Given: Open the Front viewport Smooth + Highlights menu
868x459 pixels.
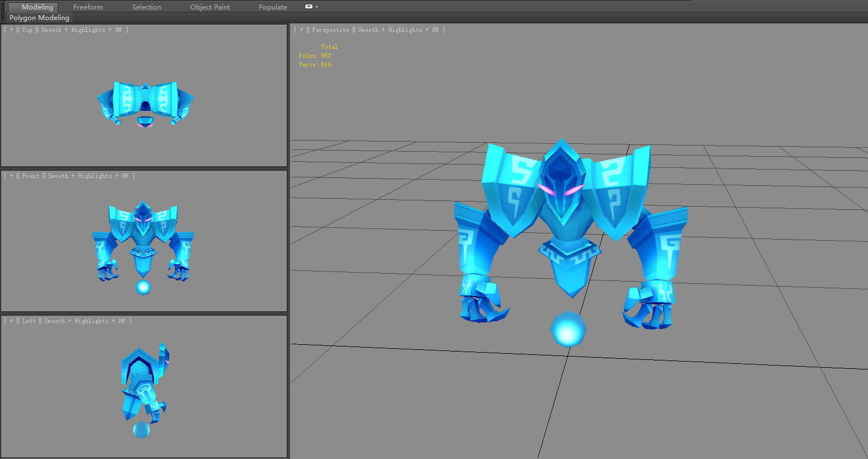Looking at the screenshot, I should [88, 176].
